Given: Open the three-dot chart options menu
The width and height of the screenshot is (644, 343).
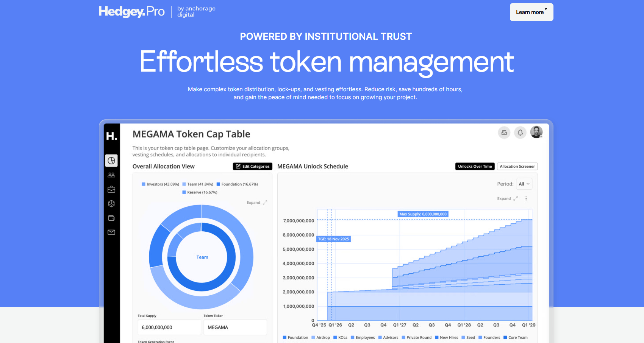Looking at the screenshot, I should point(526,198).
